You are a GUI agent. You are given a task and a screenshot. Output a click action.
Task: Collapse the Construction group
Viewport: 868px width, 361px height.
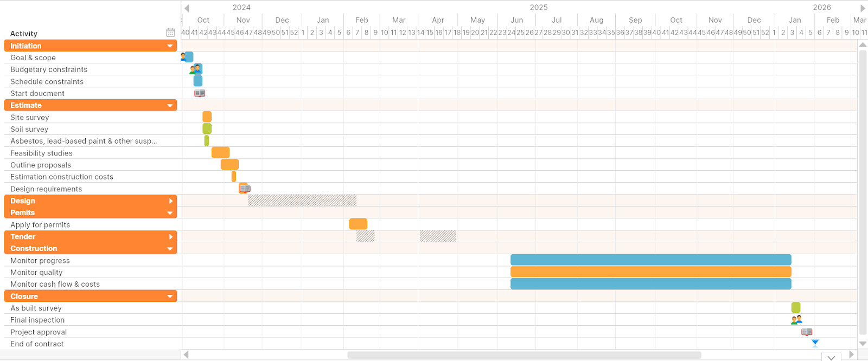(170, 249)
